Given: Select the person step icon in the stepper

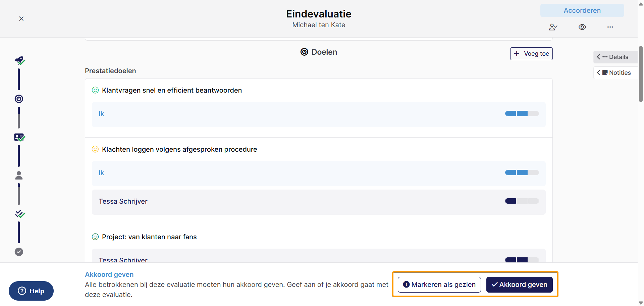Looking at the screenshot, I should pyautogui.click(x=19, y=175).
